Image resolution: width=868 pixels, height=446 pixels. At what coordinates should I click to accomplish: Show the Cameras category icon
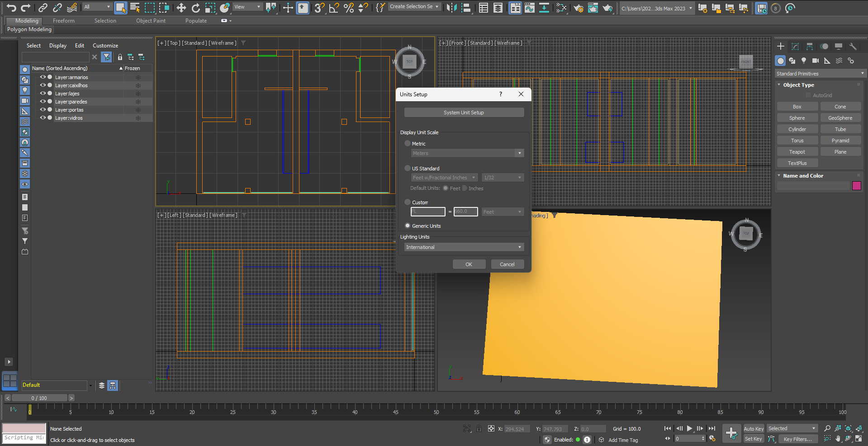pos(815,61)
